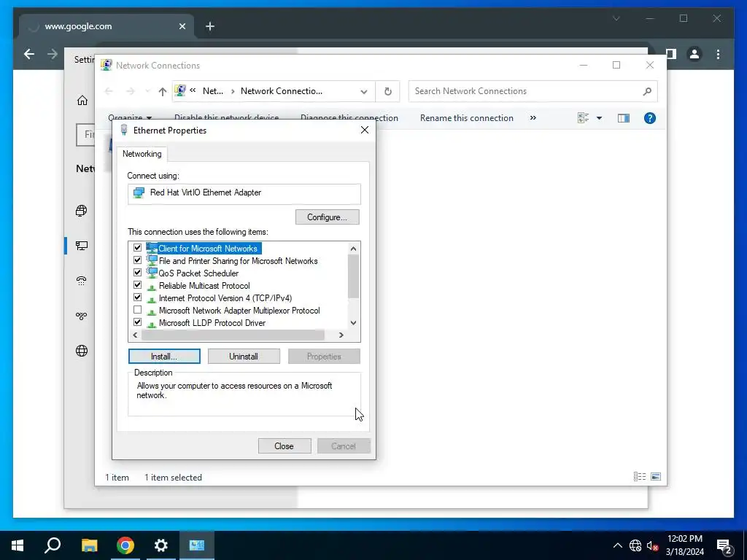Go up one level in Network Connections
The height and width of the screenshot is (560, 747).
[163, 91]
